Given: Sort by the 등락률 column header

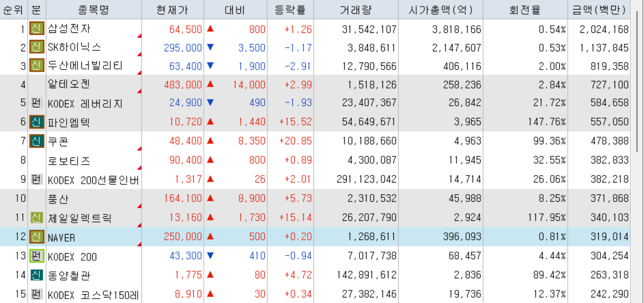Looking at the screenshot, I should pos(291,9).
